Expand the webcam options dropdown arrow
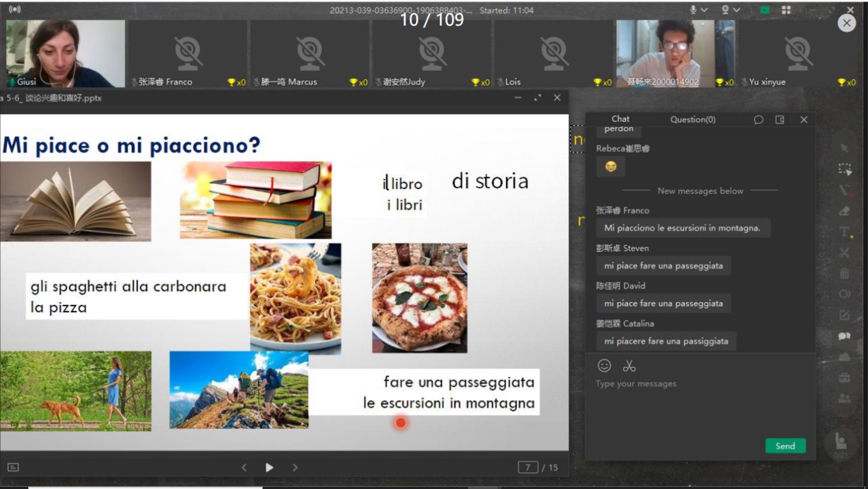 click(737, 10)
